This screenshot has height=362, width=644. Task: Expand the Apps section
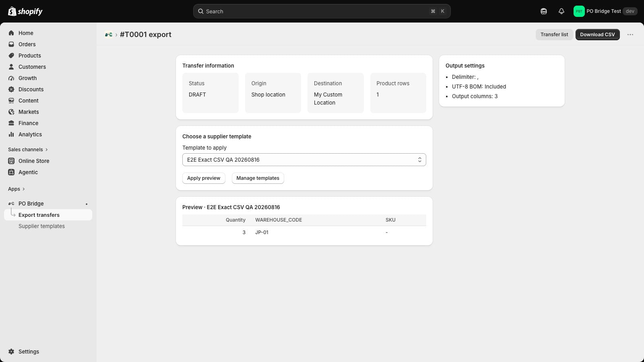click(17, 189)
